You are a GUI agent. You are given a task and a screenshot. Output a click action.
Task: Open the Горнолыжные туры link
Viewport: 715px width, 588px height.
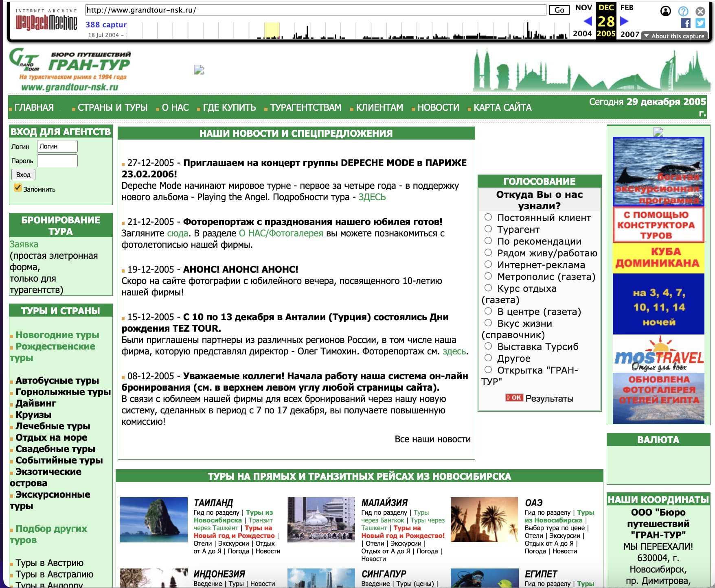(x=63, y=392)
